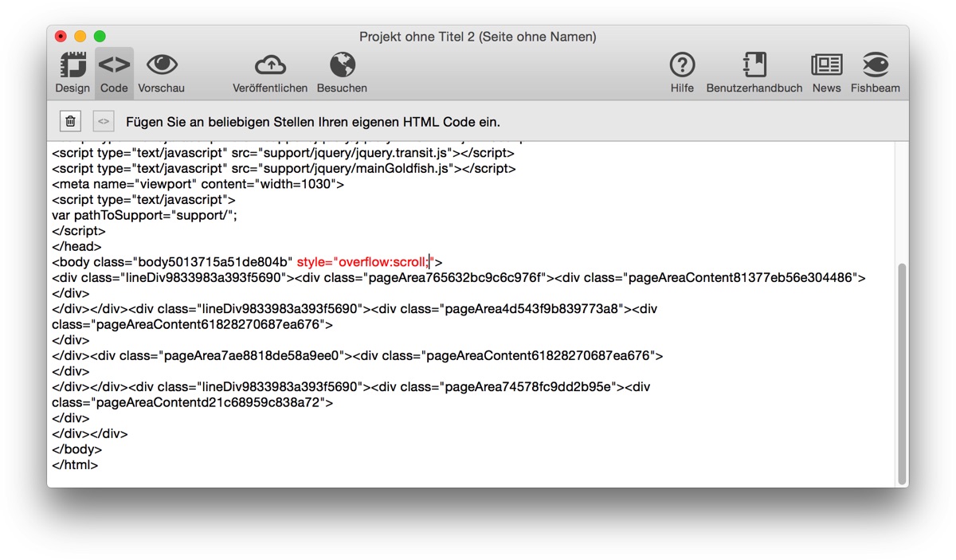Switch to the Design view
The height and width of the screenshot is (560, 956).
72,72
